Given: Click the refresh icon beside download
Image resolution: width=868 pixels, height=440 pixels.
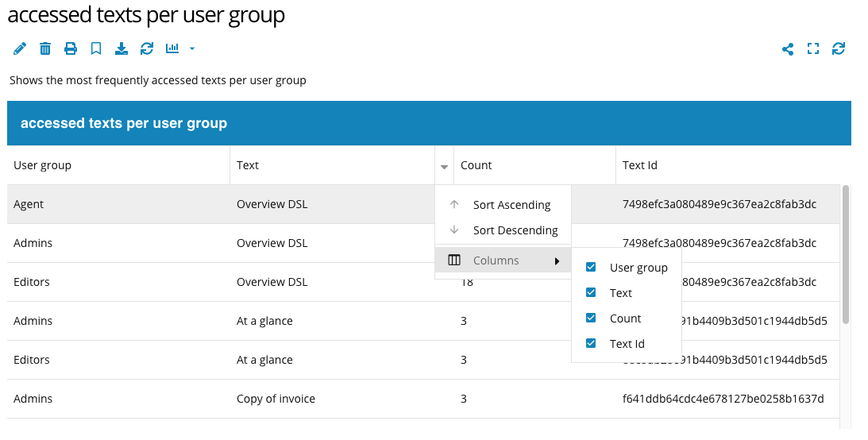Looking at the screenshot, I should point(147,48).
